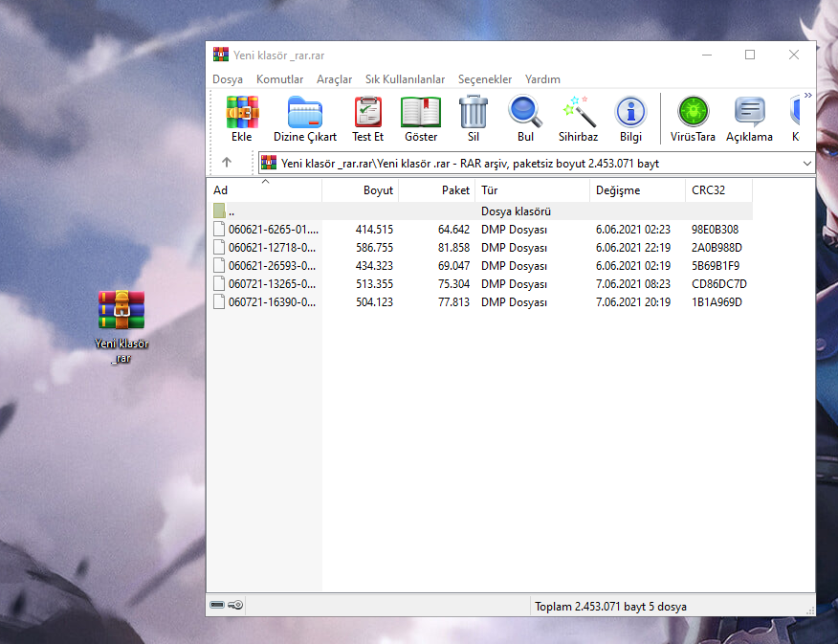Sort by the Ad column header
Viewport: 838px width, 644px height.
pos(265,190)
